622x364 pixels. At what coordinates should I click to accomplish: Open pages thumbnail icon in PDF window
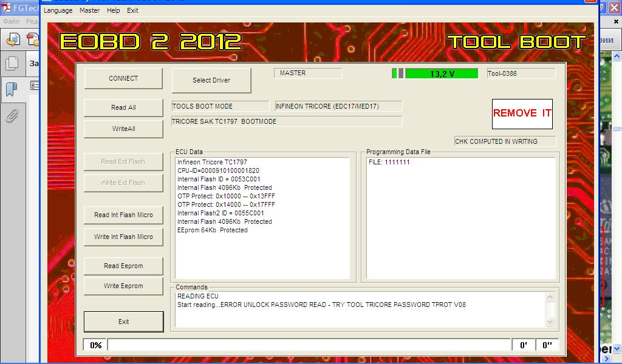[x=12, y=63]
